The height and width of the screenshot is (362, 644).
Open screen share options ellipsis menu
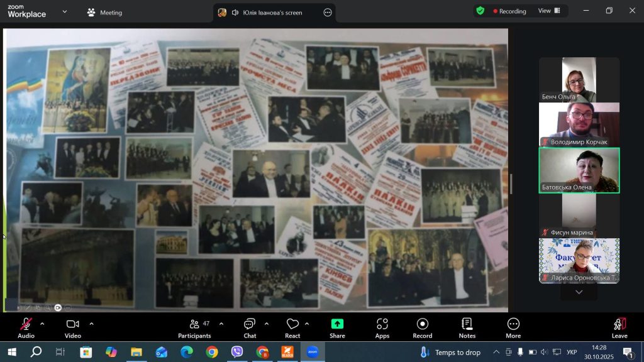[x=328, y=13]
